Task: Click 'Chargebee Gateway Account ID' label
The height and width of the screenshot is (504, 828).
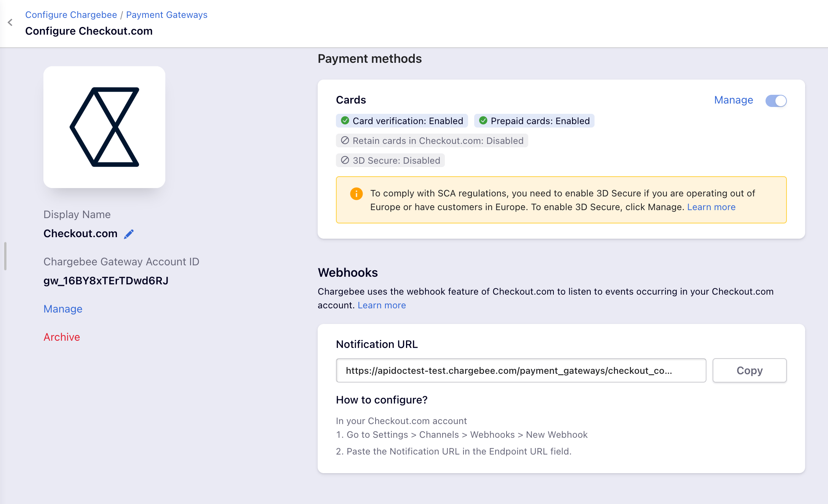Action: [121, 262]
